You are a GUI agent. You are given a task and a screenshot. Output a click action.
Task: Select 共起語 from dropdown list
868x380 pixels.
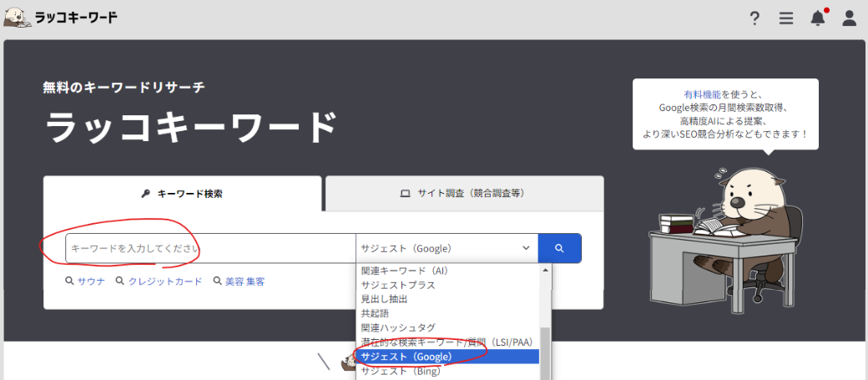[x=447, y=313]
